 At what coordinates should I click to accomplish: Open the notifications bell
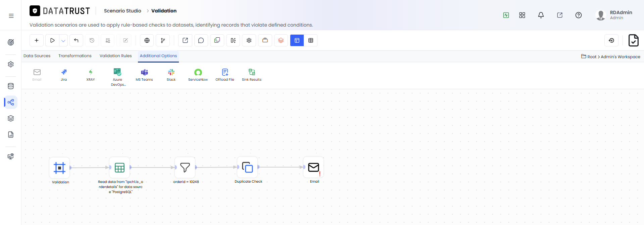tap(541, 15)
